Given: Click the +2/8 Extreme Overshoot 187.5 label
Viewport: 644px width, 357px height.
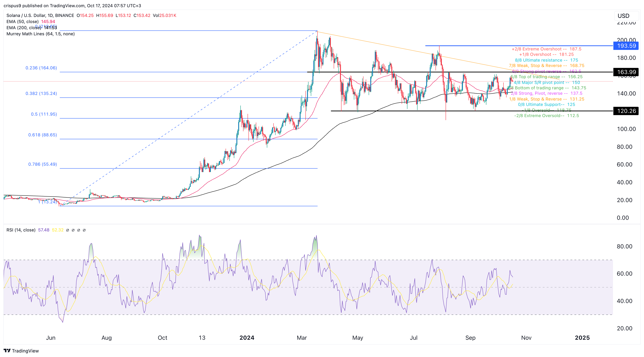Looking at the screenshot, I should click(x=547, y=49).
